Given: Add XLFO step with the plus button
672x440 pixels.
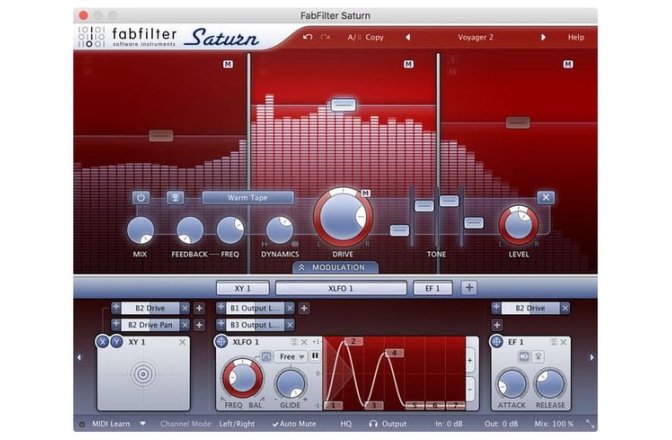Looking at the screenshot, I should point(470,361).
